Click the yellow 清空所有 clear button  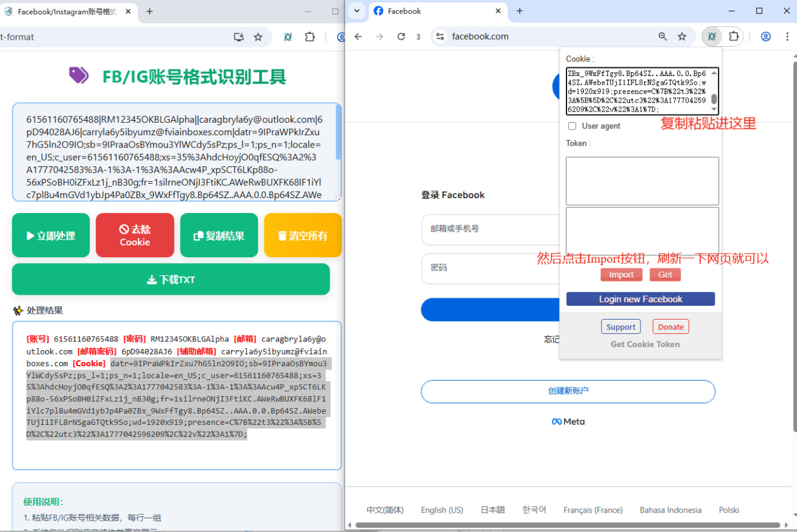pos(303,235)
